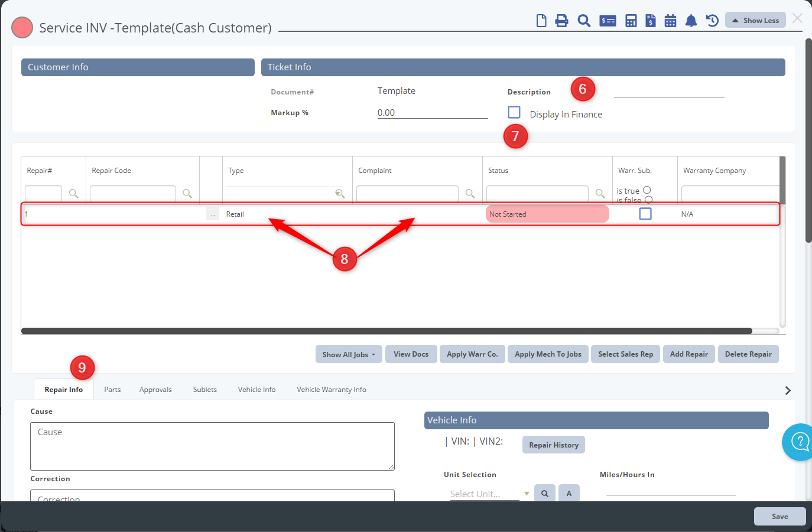This screenshot has height=532, width=812.
Task: Open the calculator icon in the header
Action: pyautogui.click(x=631, y=21)
